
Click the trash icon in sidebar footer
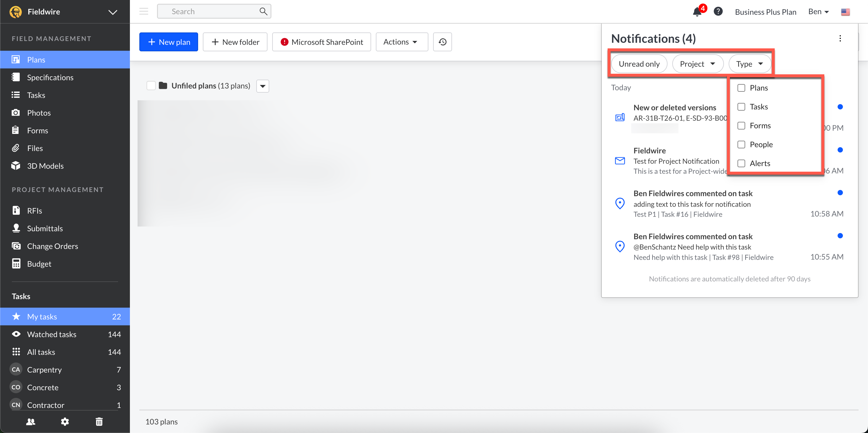(99, 421)
